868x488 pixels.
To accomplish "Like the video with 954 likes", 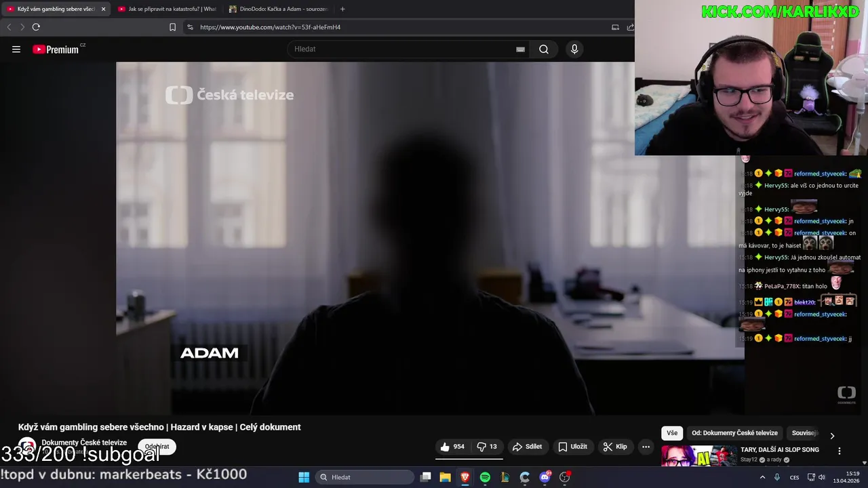I will tap(452, 447).
